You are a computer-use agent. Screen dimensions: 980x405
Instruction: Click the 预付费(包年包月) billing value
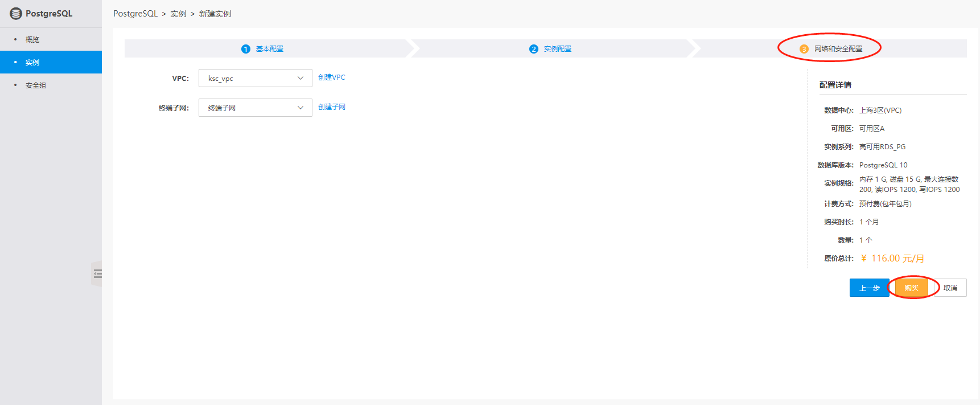tap(886, 204)
